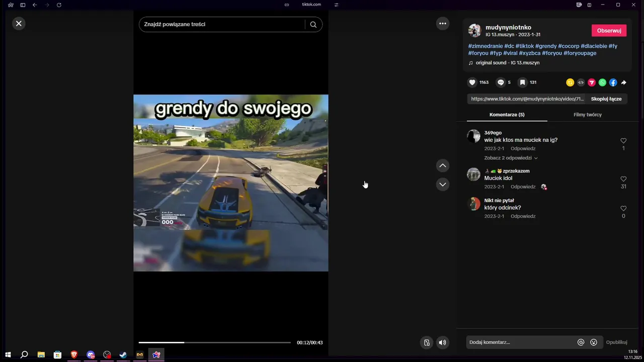Open the 'original sound - IG 13.muszyn' link

(507, 63)
